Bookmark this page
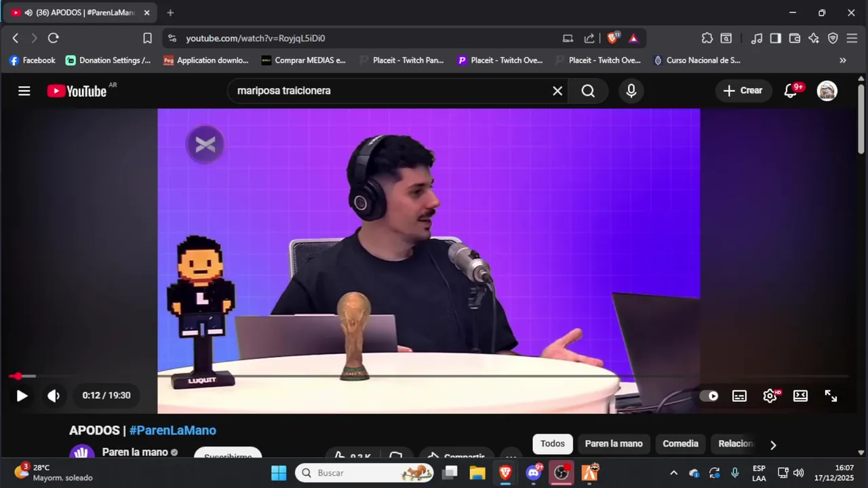The image size is (868, 488). click(x=147, y=38)
